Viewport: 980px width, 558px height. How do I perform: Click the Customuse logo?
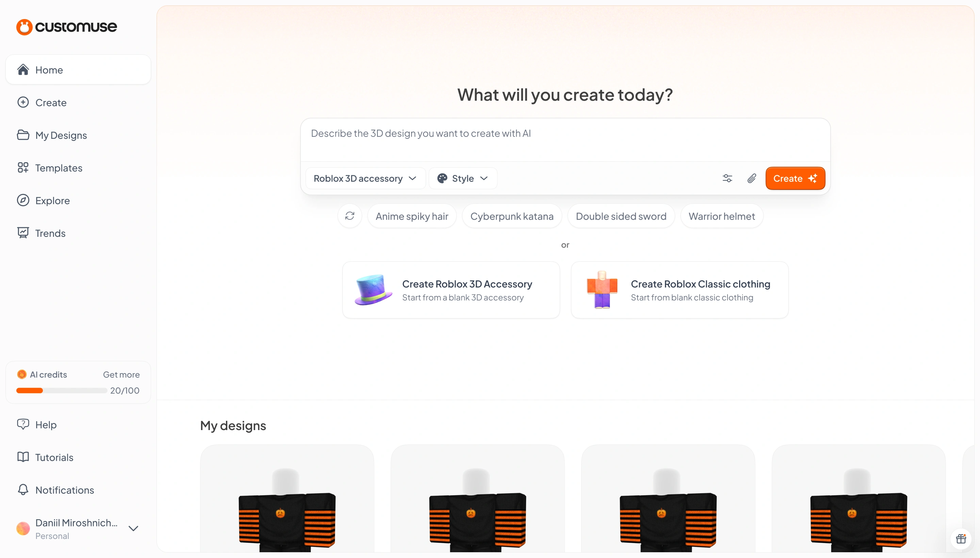coord(67,27)
